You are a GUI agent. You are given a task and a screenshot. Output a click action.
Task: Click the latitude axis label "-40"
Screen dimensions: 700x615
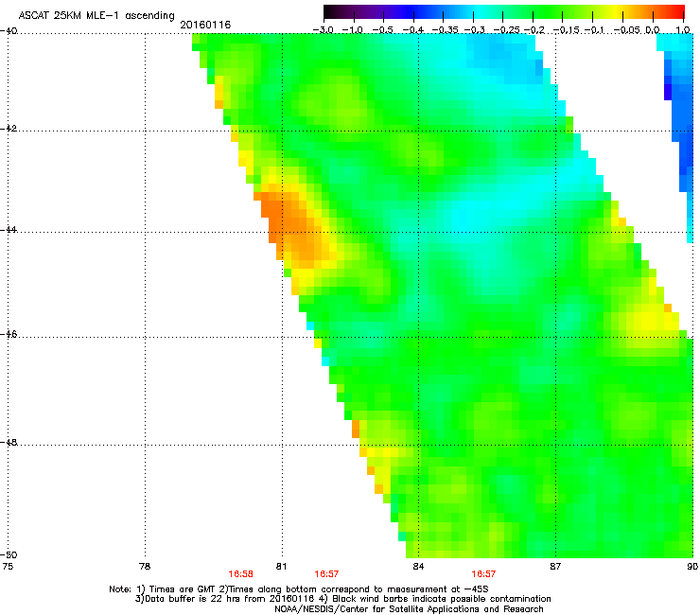pyautogui.click(x=9, y=31)
